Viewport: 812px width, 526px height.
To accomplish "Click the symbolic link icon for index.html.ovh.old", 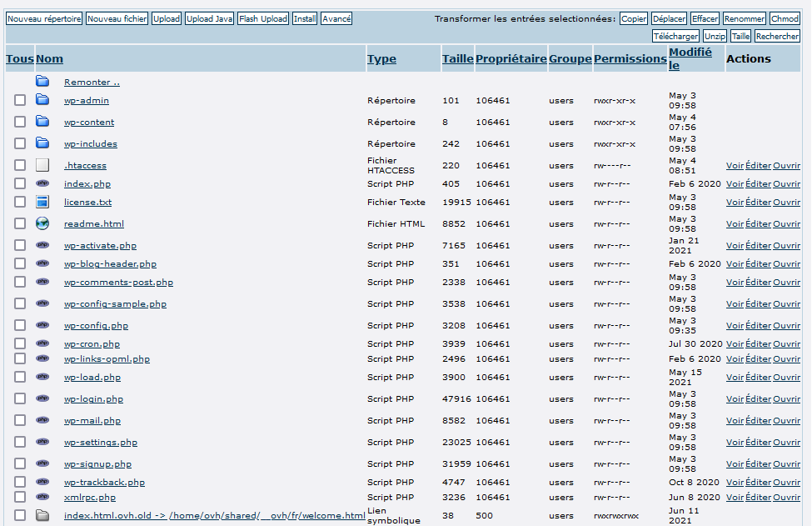I will click(x=42, y=515).
